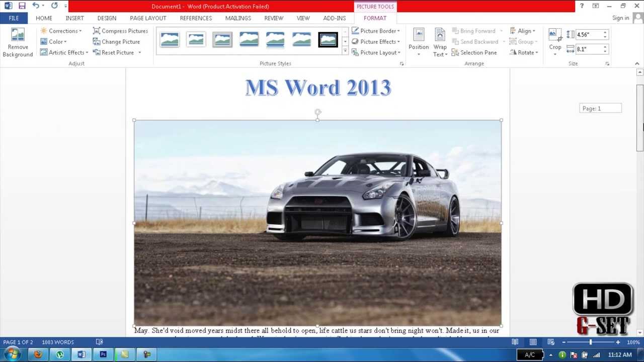Open the Corrections dropdown
The height and width of the screenshot is (362, 644).
[x=61, y=31]
